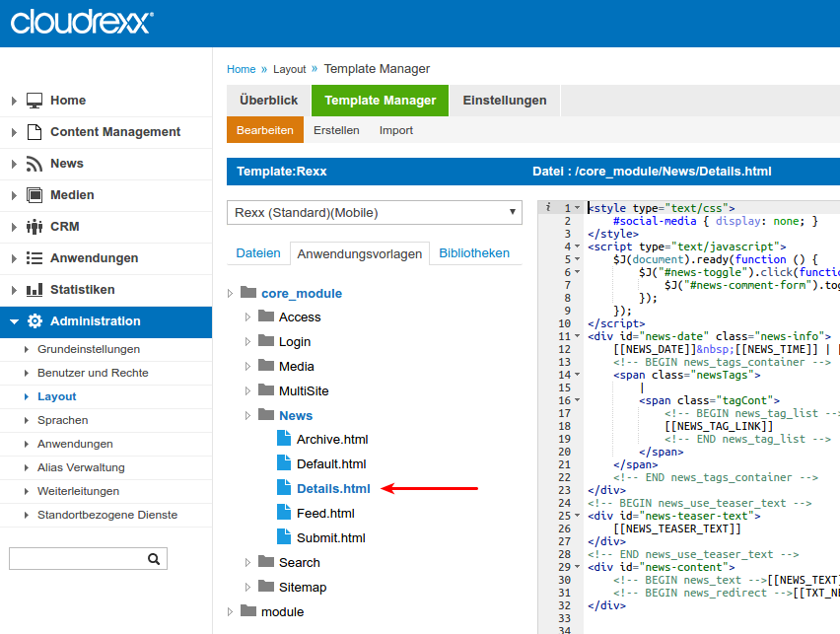Click the Media folder icon
The width and height of the screenshot is (840, 634).
(266, 365)
